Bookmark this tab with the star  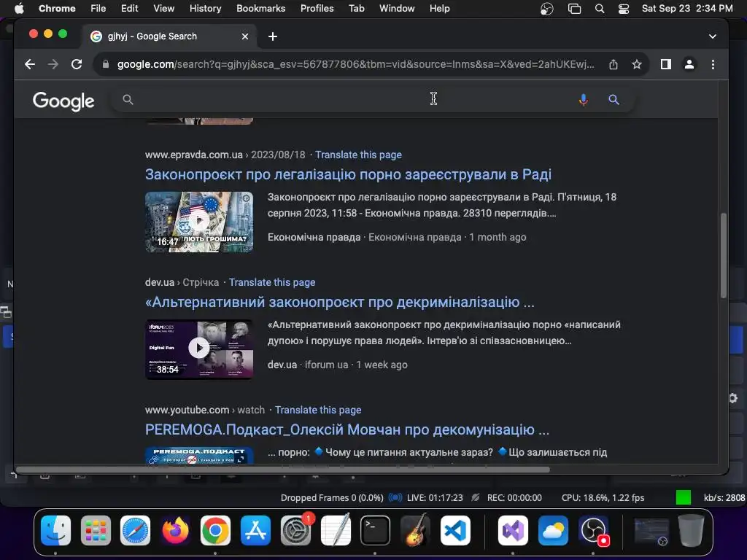pyautogui.click(x=636, y=64)
